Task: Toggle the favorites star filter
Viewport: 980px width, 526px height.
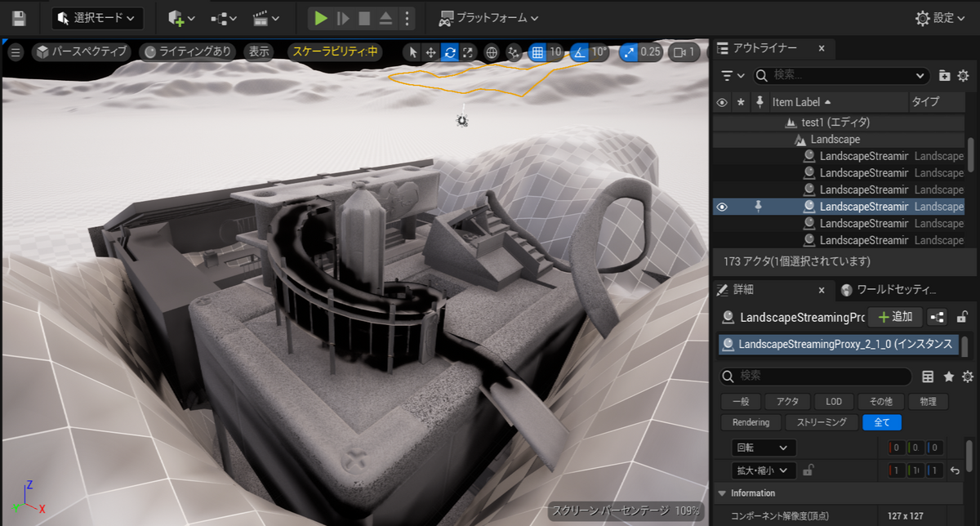Action: tap(948, 377)
